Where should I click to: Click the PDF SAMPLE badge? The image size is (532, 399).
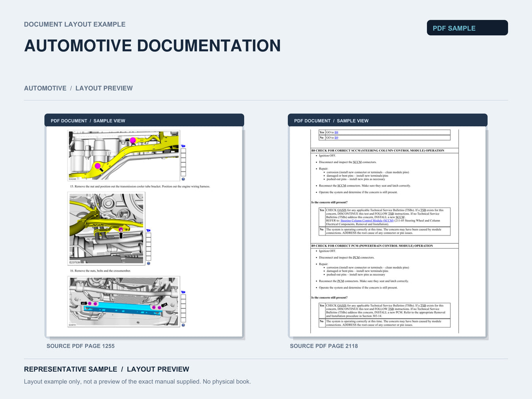(467, 27)
